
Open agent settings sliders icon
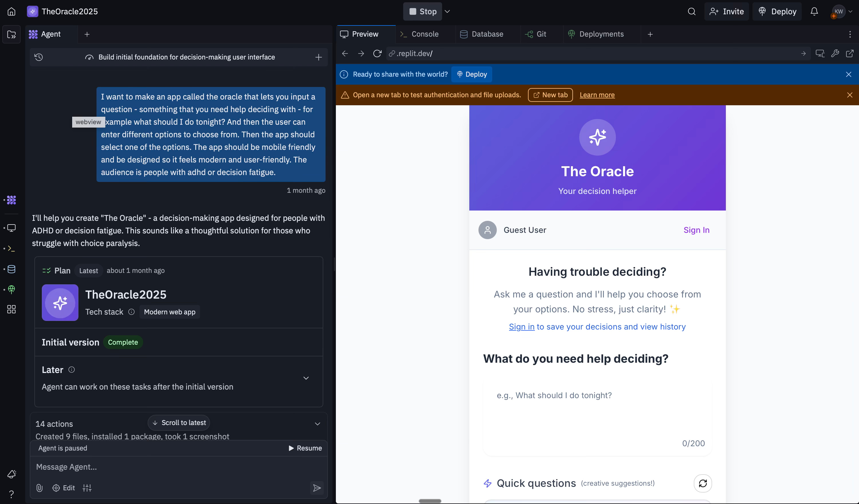87,488
